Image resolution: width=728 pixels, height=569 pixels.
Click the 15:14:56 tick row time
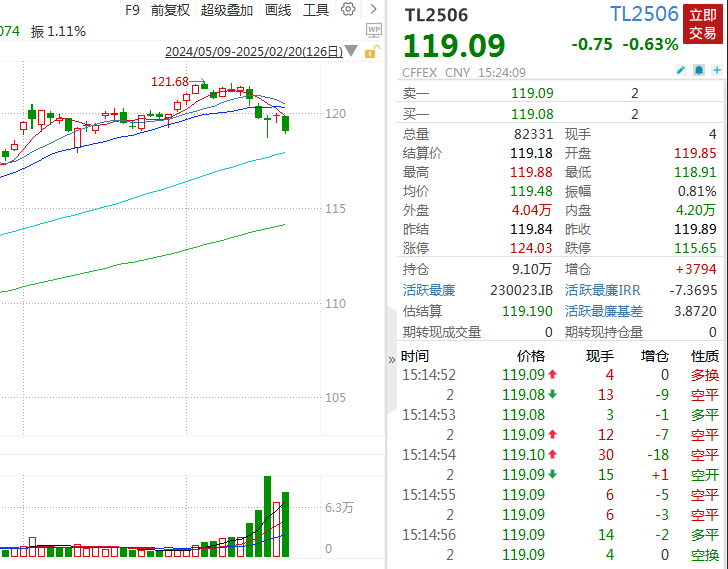429,535
